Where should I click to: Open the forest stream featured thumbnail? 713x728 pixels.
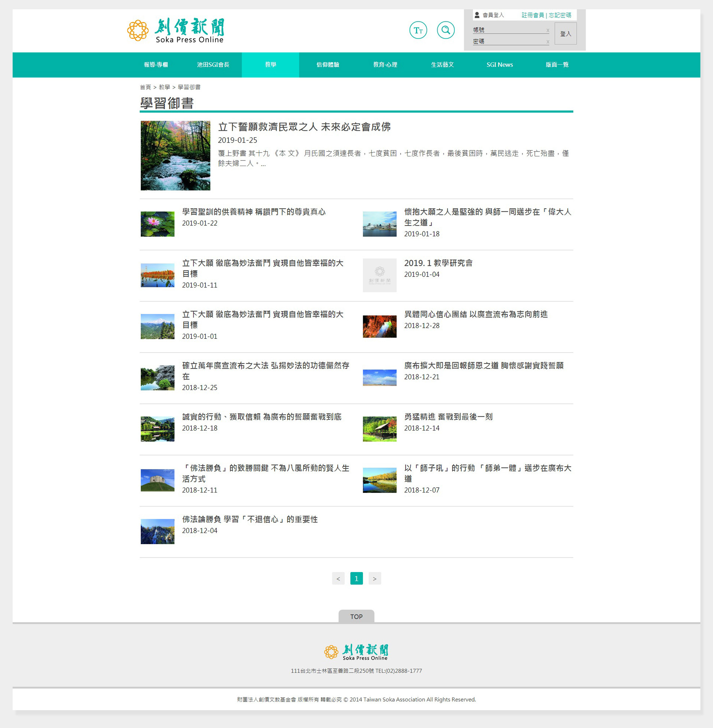coord(175,155)
